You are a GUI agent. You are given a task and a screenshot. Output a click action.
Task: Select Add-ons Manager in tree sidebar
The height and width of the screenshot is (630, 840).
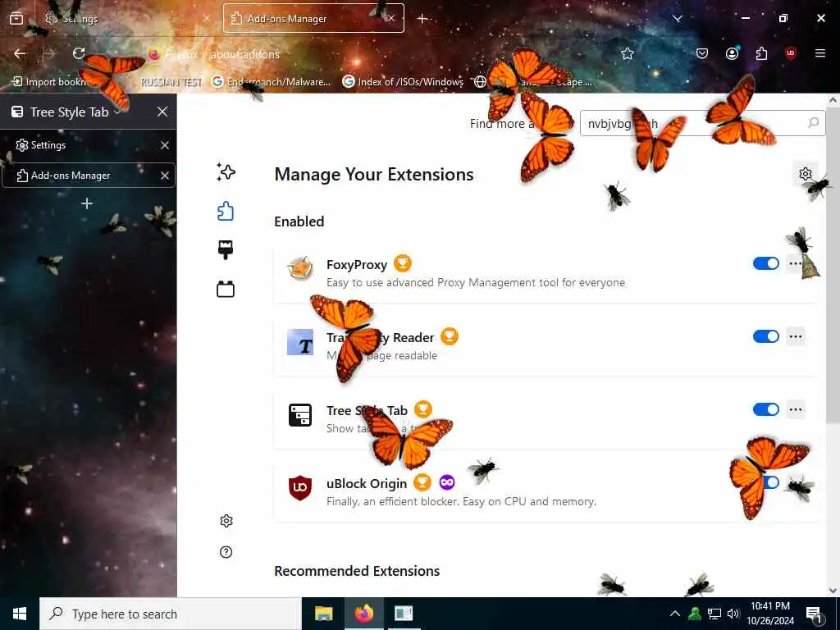[89, 176]
